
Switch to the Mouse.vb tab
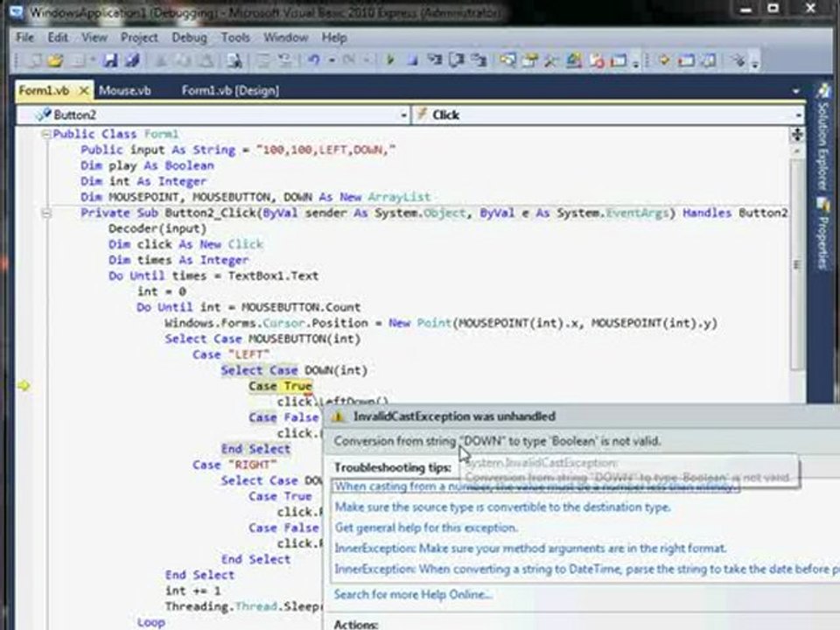(125, 90)
